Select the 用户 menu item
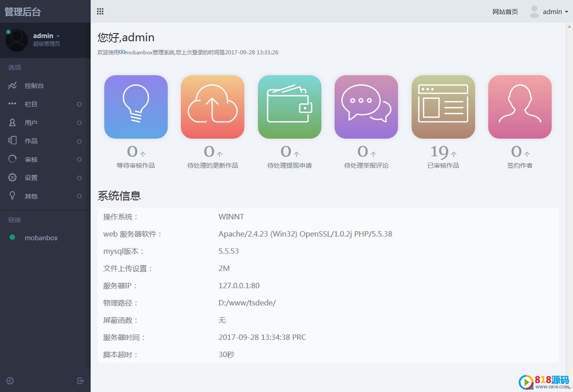The width and height of the screenshot is (573, 392). 45,123
